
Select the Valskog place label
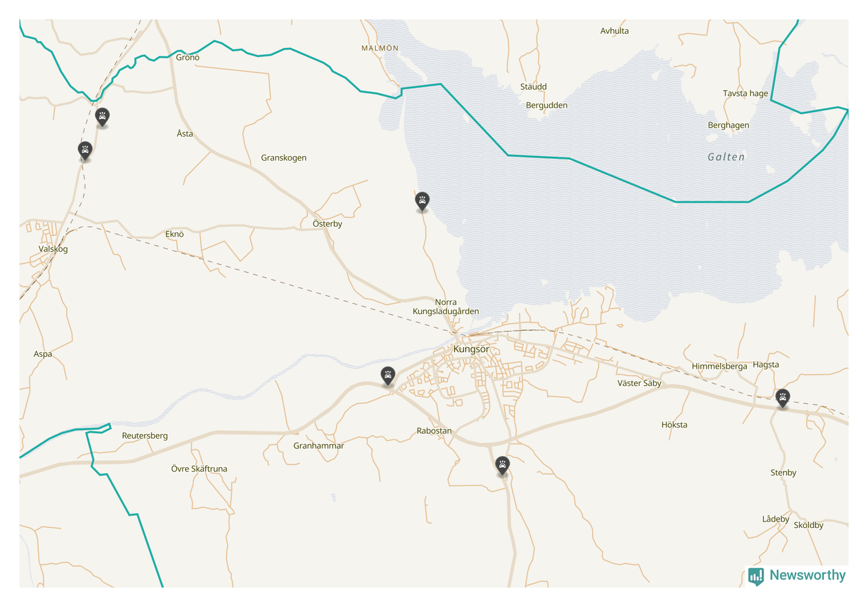(53, 249)
